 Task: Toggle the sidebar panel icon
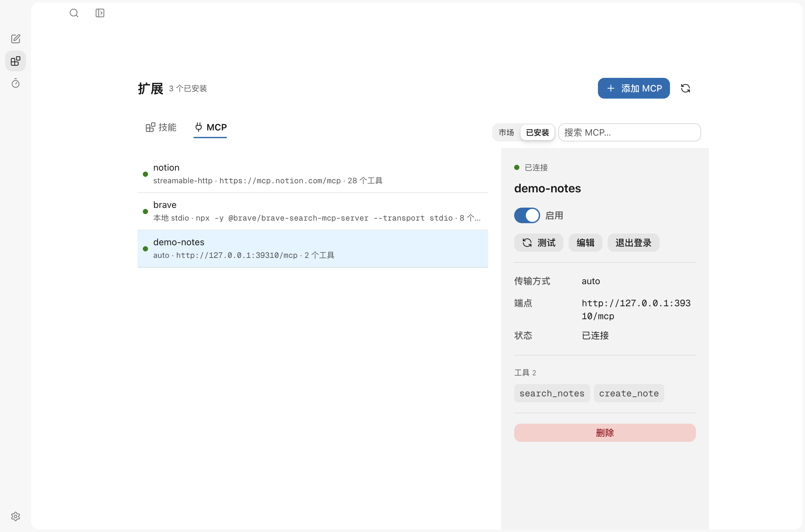(100, 13)
